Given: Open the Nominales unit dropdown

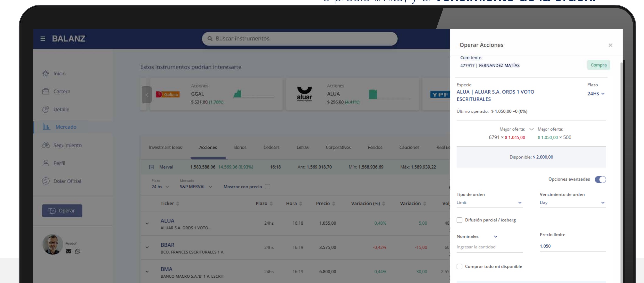Looking at the screenshot, I should 477,236.
